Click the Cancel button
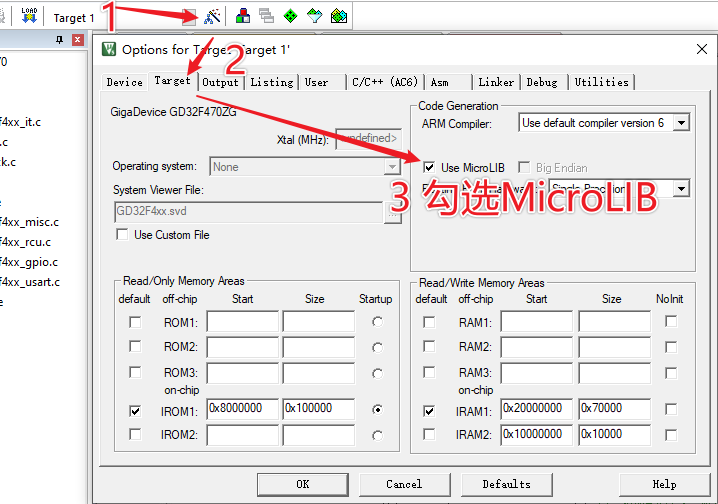Image resolution: width=718 pixels, height=504 pixels. [x=404, y=484]
